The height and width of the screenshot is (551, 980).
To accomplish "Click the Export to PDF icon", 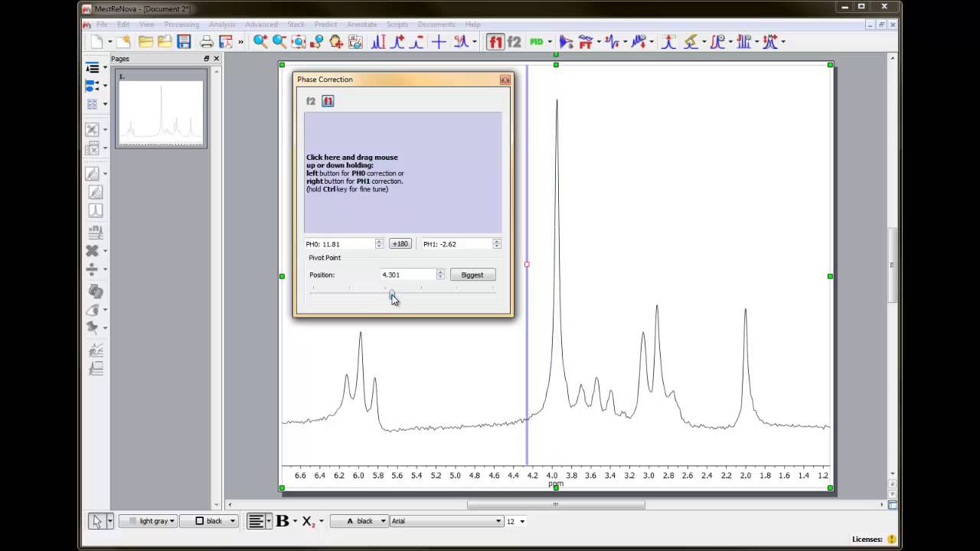I will [225, 41].
